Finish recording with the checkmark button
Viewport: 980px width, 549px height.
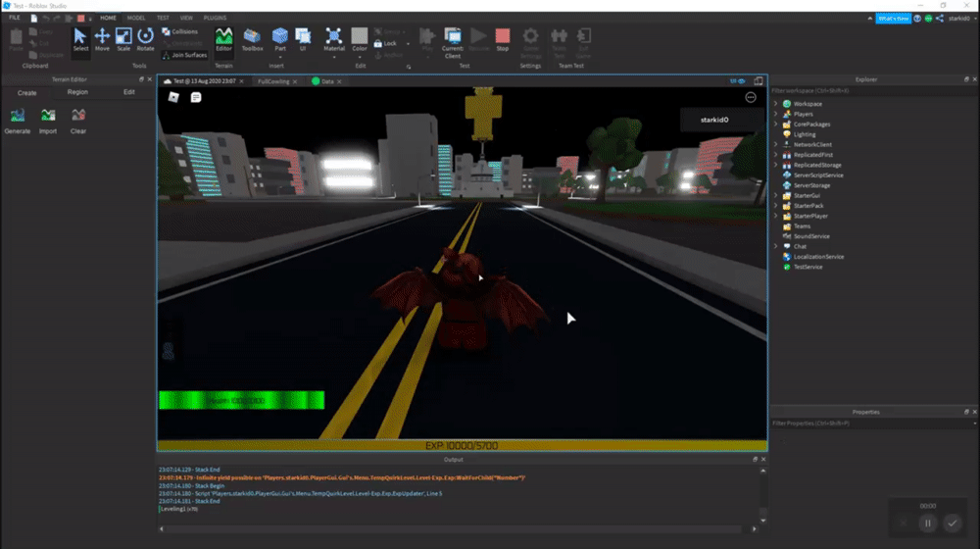click(x=952, y=523)
